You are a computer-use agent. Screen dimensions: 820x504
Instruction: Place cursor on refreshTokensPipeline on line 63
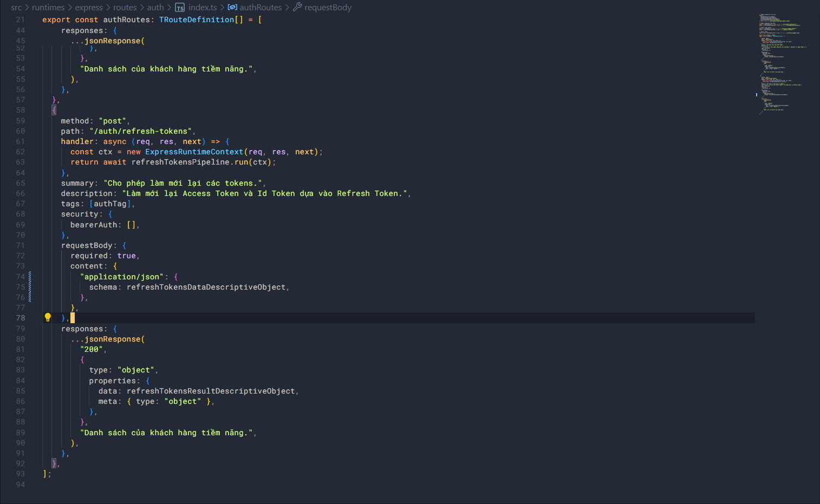point(180,162)
